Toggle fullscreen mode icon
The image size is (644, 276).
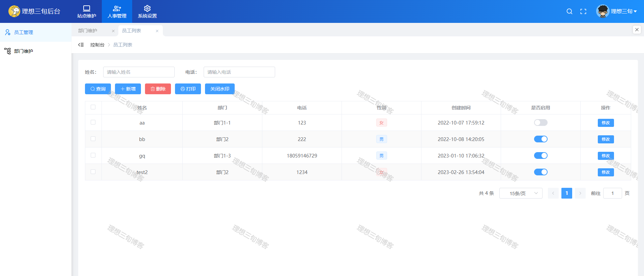[x=583, y=11]
